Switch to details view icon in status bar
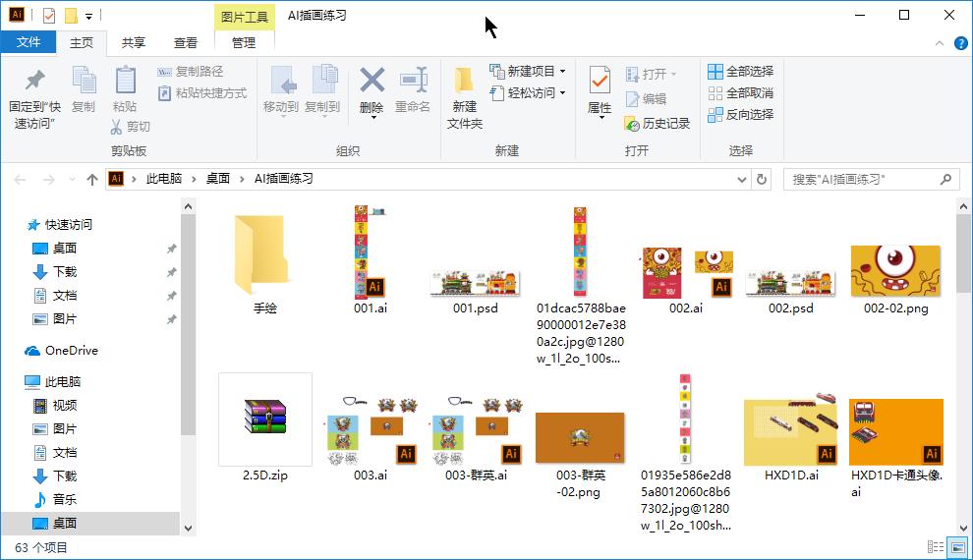This screenshot has width=973, height=560. click(x=935, y=547)
